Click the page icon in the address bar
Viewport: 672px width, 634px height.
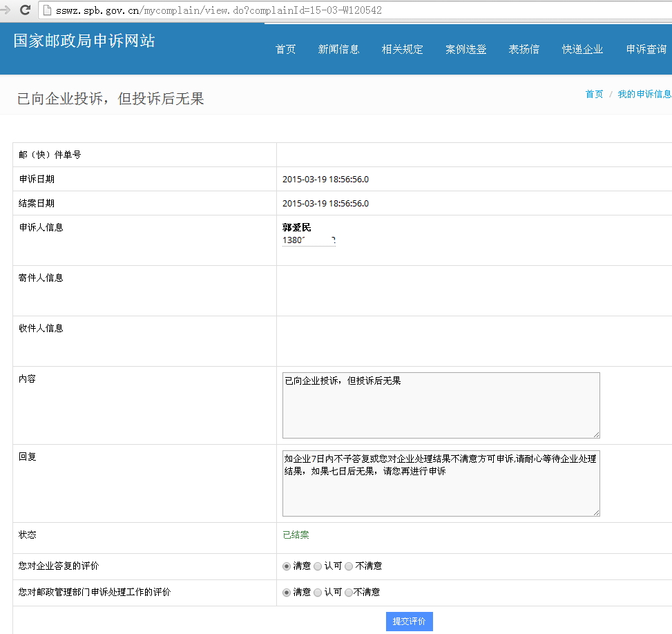coord(47,10)
